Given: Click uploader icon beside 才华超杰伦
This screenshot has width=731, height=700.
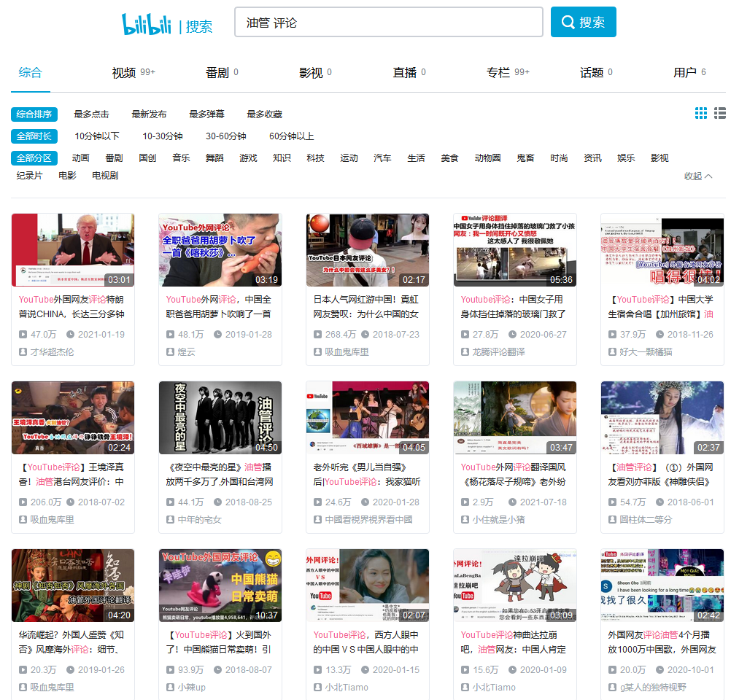Looking at the screenshot, I should pyautogui.click(x=23, y=351).
